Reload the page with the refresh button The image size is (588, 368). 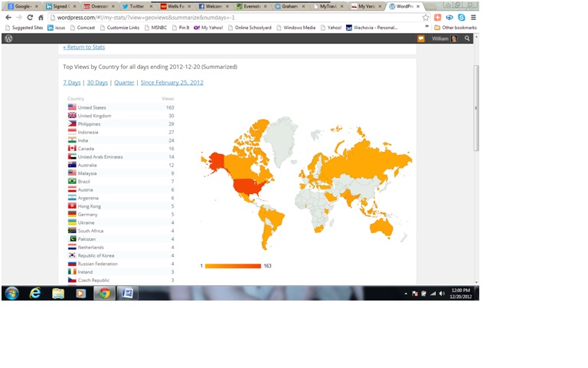29,17
